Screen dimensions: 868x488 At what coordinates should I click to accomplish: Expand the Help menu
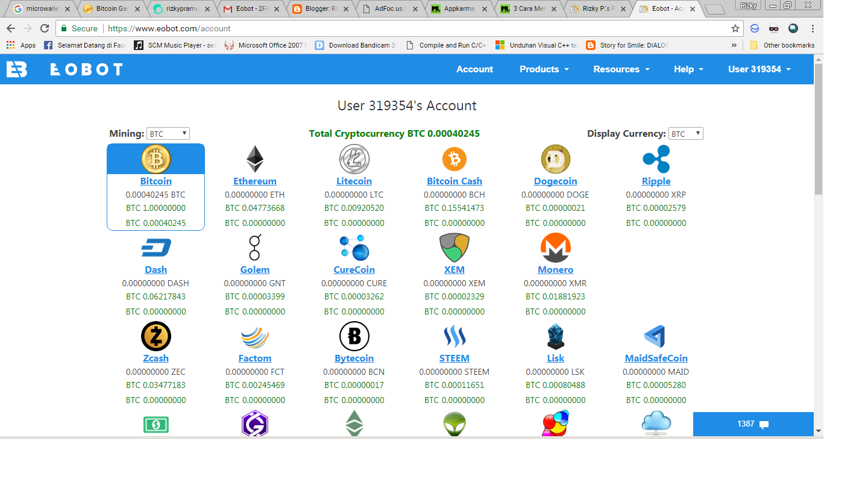pos(688,69)
